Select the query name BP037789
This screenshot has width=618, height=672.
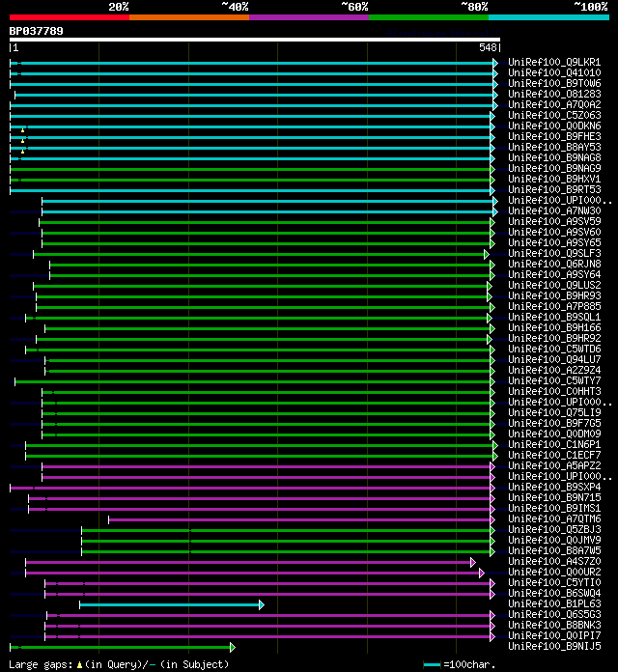[37, 31]
